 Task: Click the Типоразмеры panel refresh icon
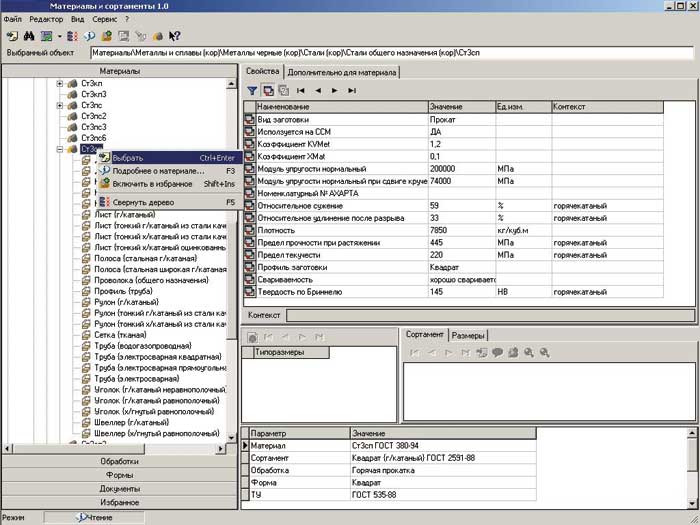tap(252, 337)
